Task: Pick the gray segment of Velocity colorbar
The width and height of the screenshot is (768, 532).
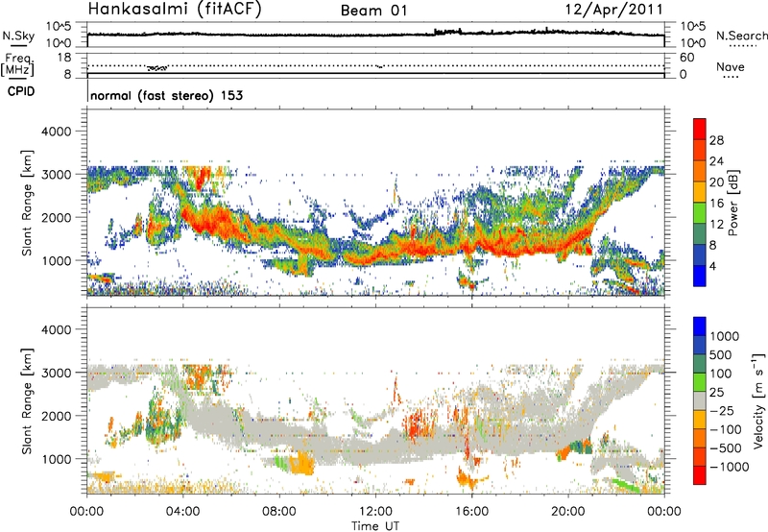Action: pos(700,396)
